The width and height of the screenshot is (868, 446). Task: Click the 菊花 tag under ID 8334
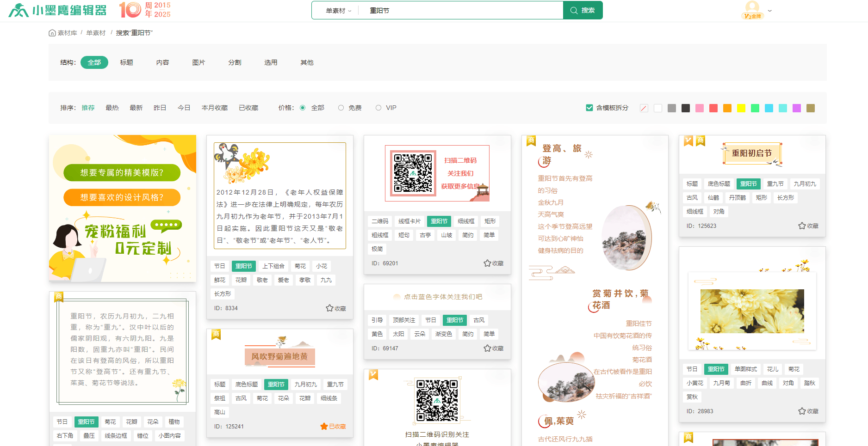tap(300, 266)
